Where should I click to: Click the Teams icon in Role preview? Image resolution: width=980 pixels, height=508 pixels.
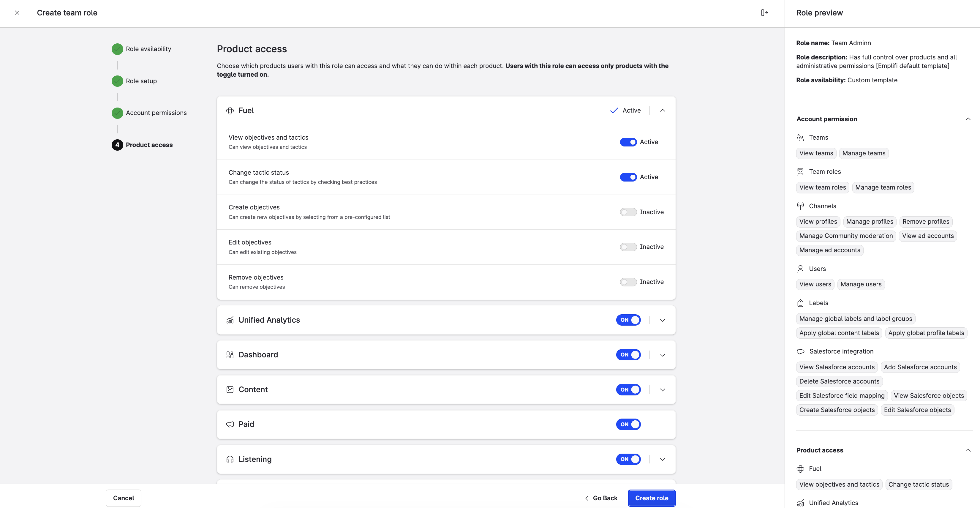click(x=800, y=137)
